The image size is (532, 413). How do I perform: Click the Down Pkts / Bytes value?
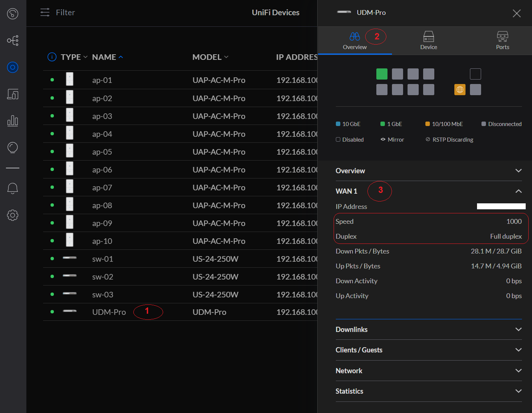pyautogui.click(x=496, y=251)
